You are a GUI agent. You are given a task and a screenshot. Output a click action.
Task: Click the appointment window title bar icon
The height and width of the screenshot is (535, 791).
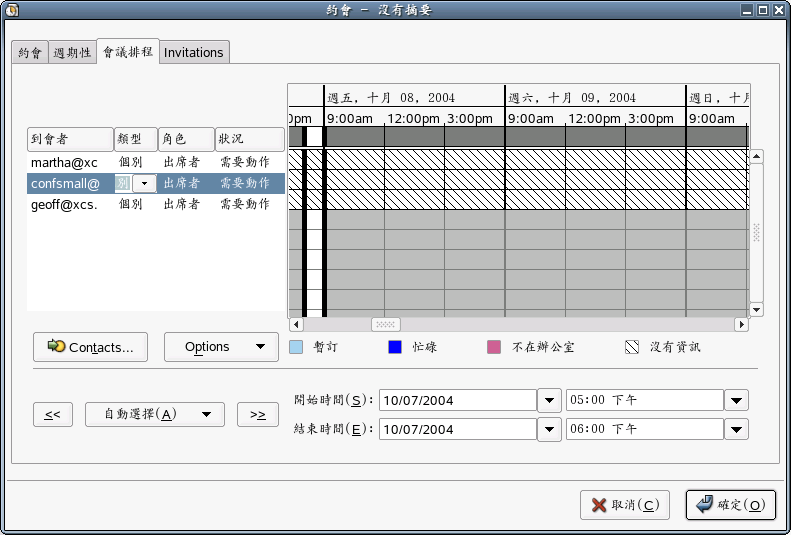pyautogui.click(x=11, y=10)
